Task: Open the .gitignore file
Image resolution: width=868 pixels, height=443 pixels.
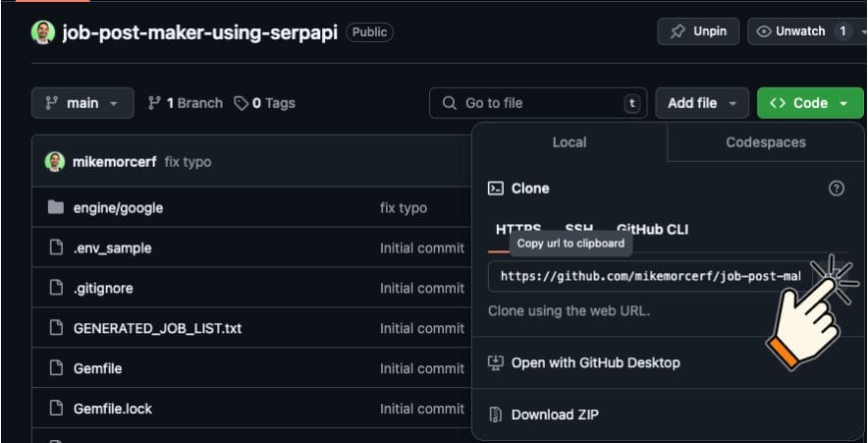Action: tap(103, 289)
